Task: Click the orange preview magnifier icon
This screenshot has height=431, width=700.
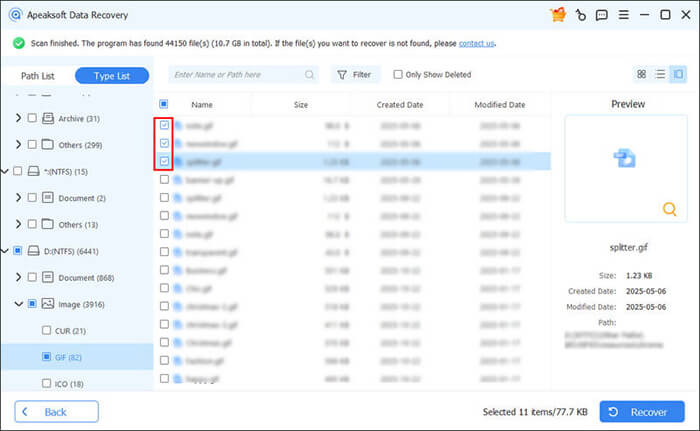Action: [669, 209]
